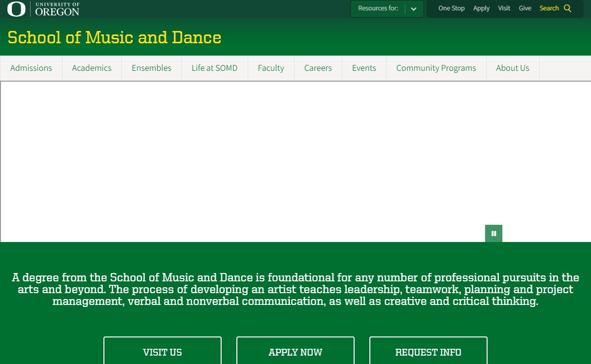Open the Give link
This screenshot has height=364, width=591.
[525, 8]
